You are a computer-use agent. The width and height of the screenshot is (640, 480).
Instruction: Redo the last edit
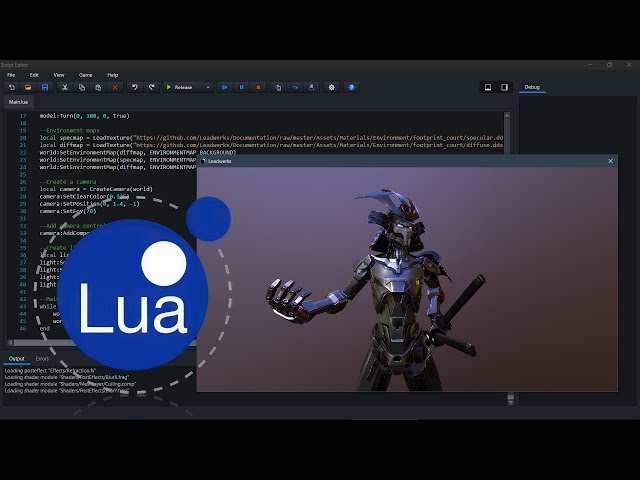pos(151,87)
